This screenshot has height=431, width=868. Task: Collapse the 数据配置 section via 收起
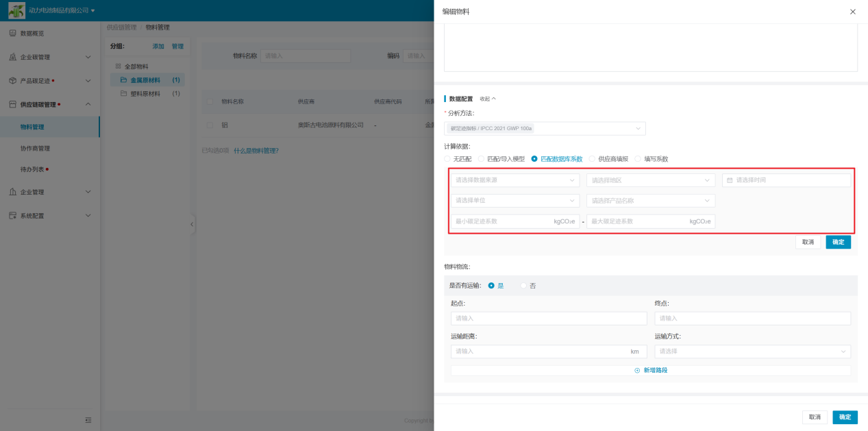pos(488,99)
